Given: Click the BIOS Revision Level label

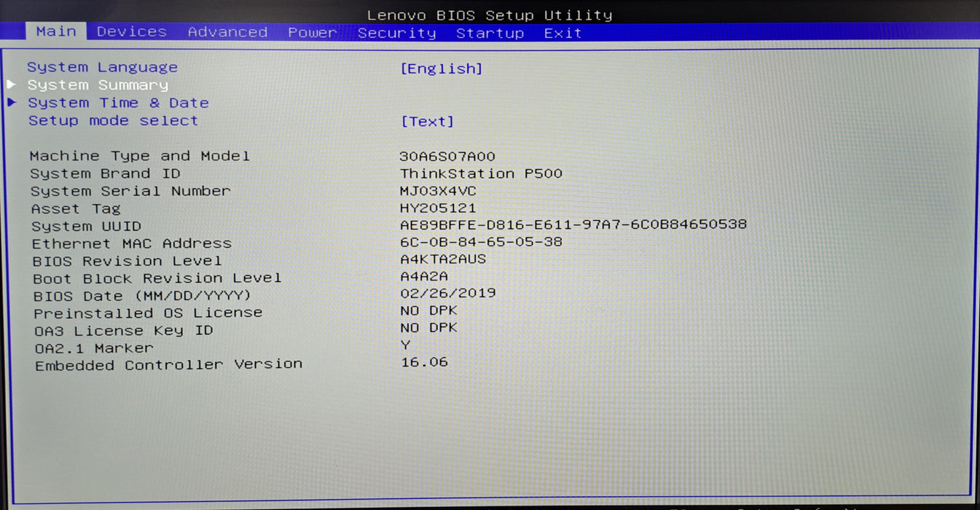Looking at the screenshot, I should click(x=128, y=261).
